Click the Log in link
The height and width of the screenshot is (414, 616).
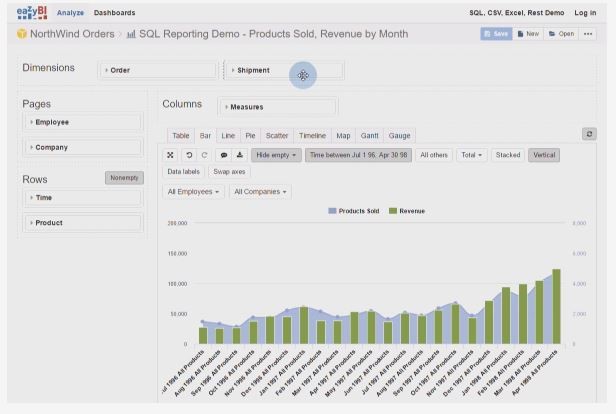point(585,13)
